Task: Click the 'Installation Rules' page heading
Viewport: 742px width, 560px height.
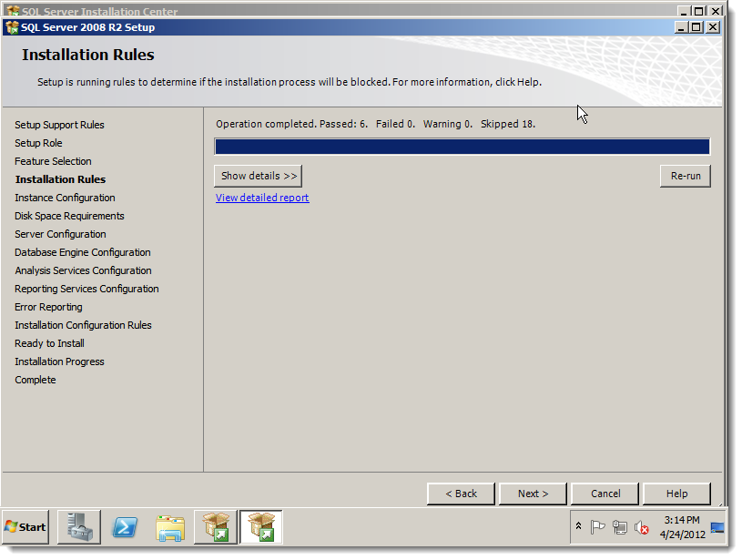Action: 88,55
